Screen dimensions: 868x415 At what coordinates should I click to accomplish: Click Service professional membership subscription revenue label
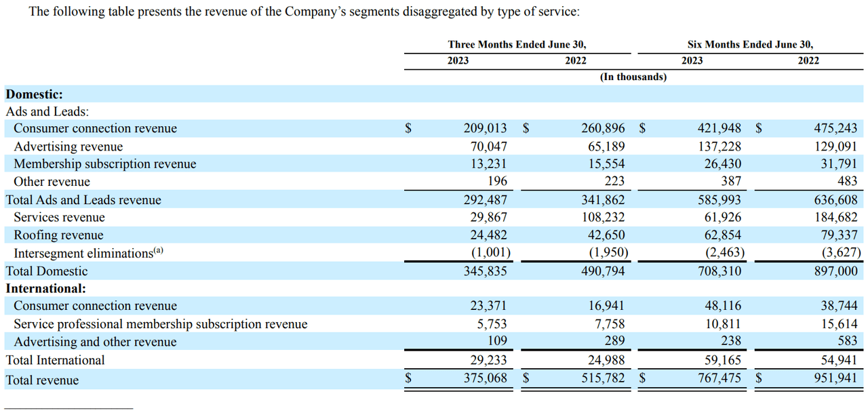[x=160, y=324]
